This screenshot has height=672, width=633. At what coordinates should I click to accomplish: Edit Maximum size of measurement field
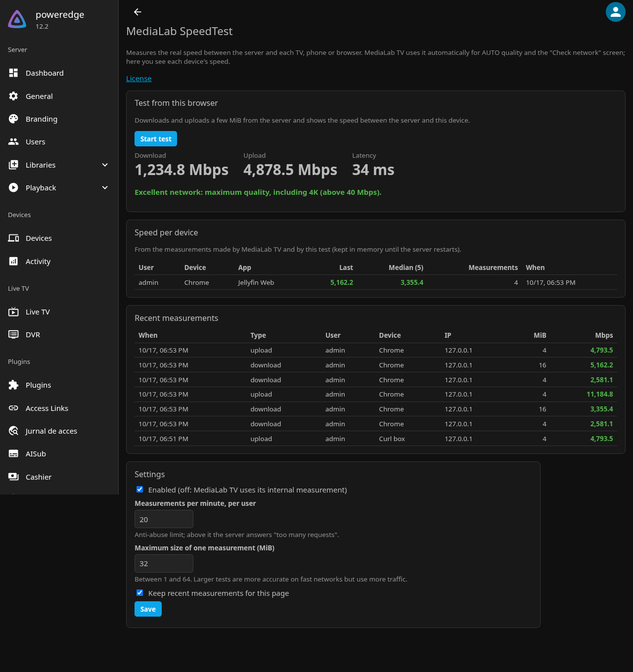point(164,564)
